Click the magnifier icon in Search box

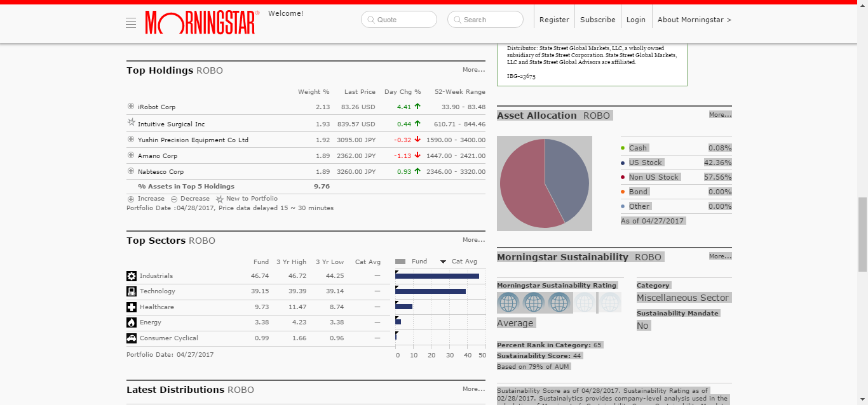[457, 20]
